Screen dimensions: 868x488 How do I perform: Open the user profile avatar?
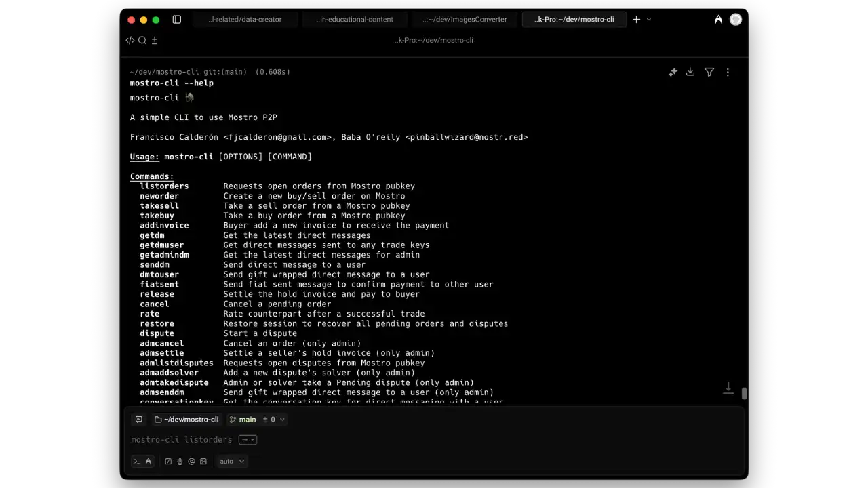[736, 20]
